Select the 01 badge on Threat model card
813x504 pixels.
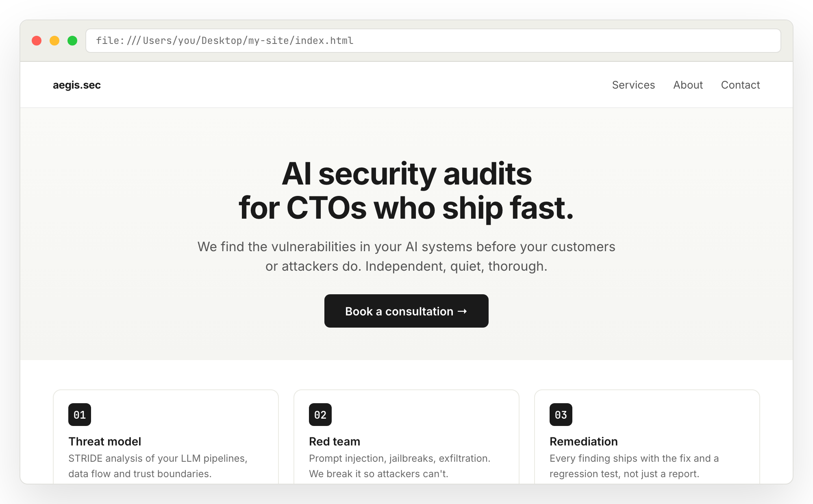point(80,415)
